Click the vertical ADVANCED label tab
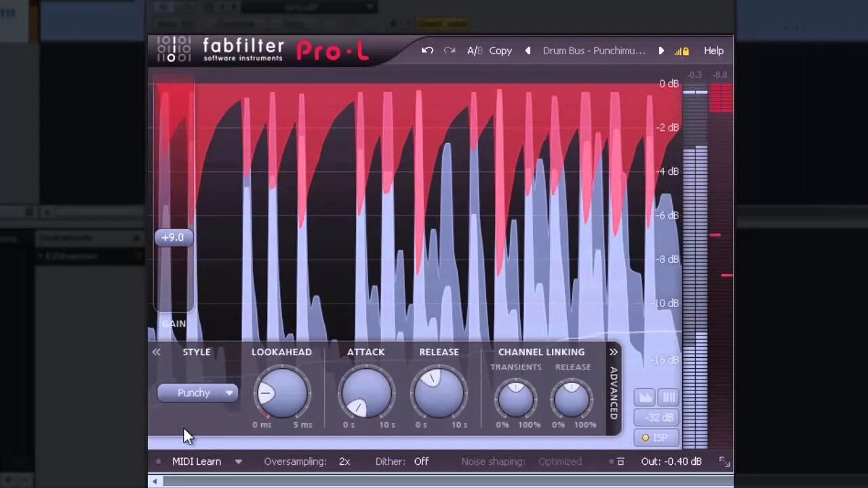868x488 pixels. [x=613, y=393]
